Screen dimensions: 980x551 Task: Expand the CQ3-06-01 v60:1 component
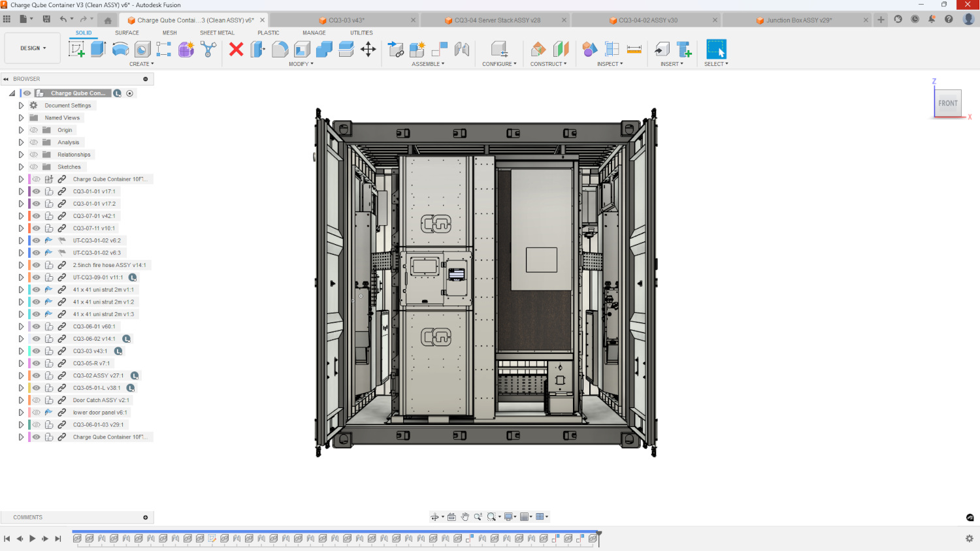coord(21,326)
